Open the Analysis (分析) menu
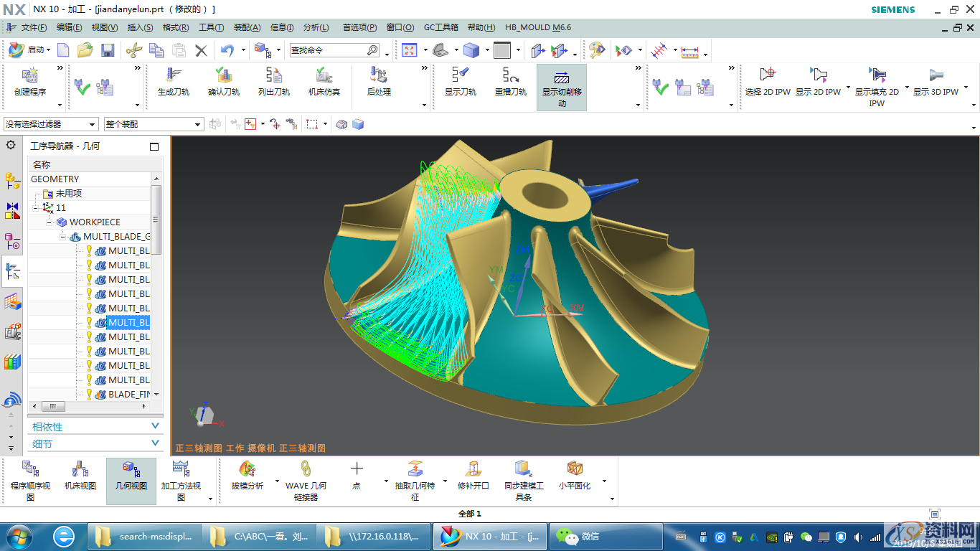The height and width of the screenshot is (551, 980). pyautogui.click(x=316, y=27)
